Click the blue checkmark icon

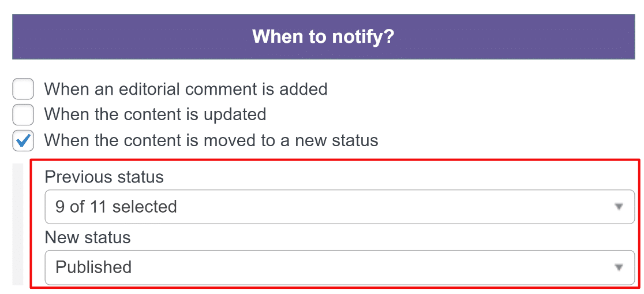pos(24,140)
